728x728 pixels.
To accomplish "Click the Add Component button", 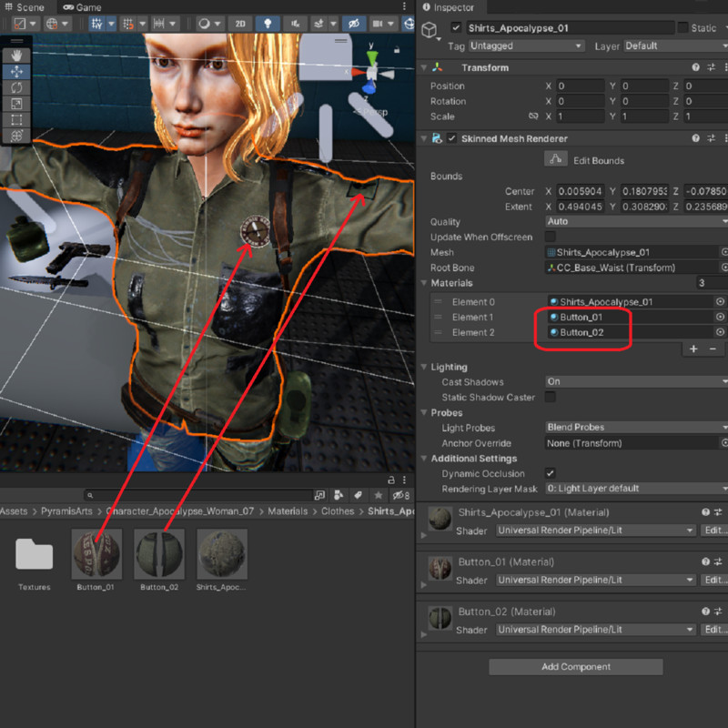I will tap(575, 667).
